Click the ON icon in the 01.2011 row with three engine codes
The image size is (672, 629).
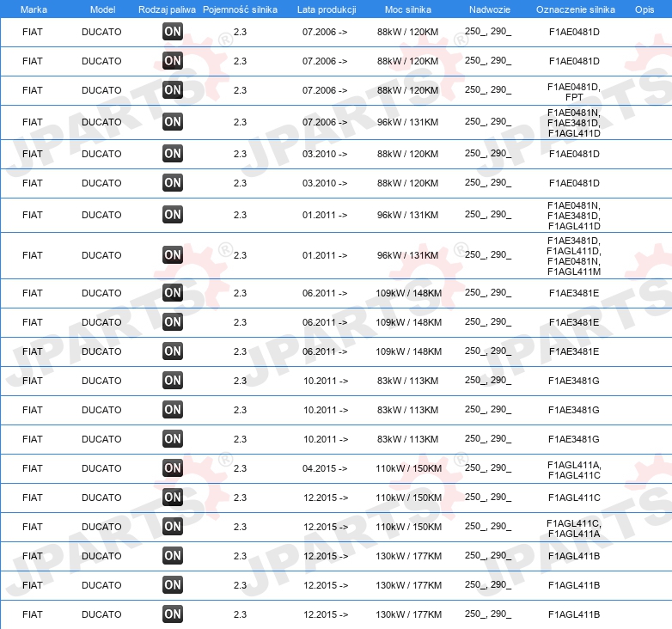click(173, 215)
